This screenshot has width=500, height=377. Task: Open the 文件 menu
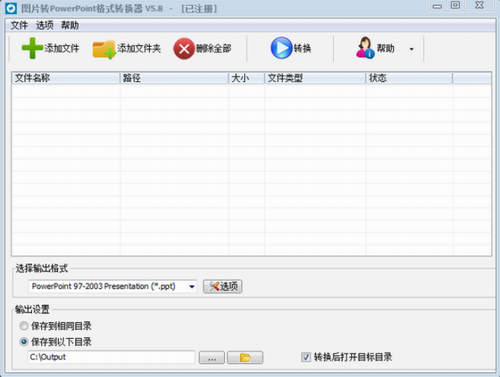[x=19, y=25]
